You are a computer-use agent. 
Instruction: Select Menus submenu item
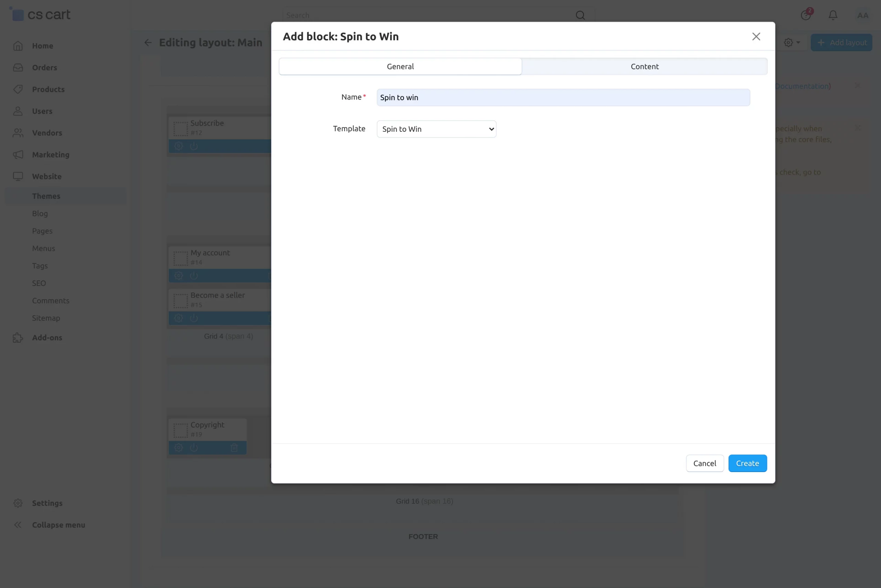43,248
